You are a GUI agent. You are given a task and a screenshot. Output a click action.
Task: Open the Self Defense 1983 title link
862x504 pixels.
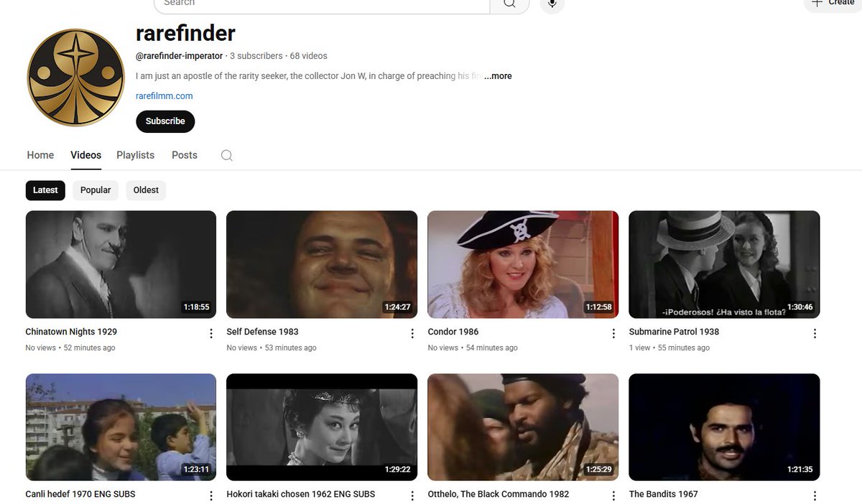click(x=262, y=332)
